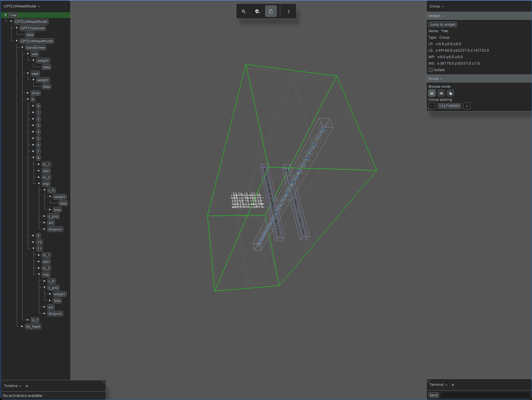Close the Terminal panel with its X
532x400 pixels.
(x=453, y=385)
